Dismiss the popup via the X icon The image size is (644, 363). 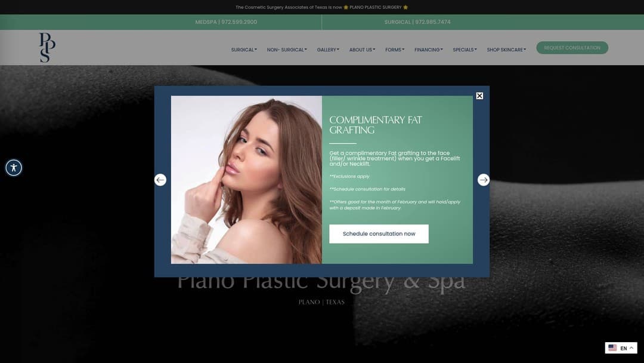[479, 96]
